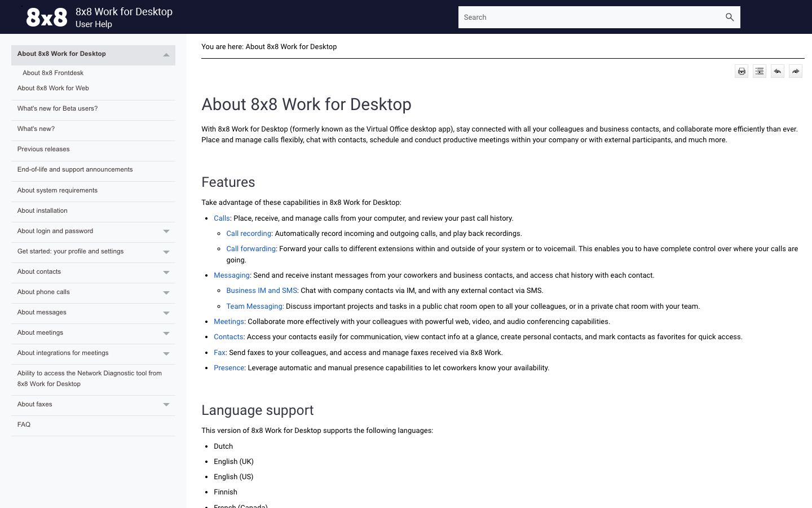Follow the Fax link
This screenshot has height=508, width=812.
point(219,353)
